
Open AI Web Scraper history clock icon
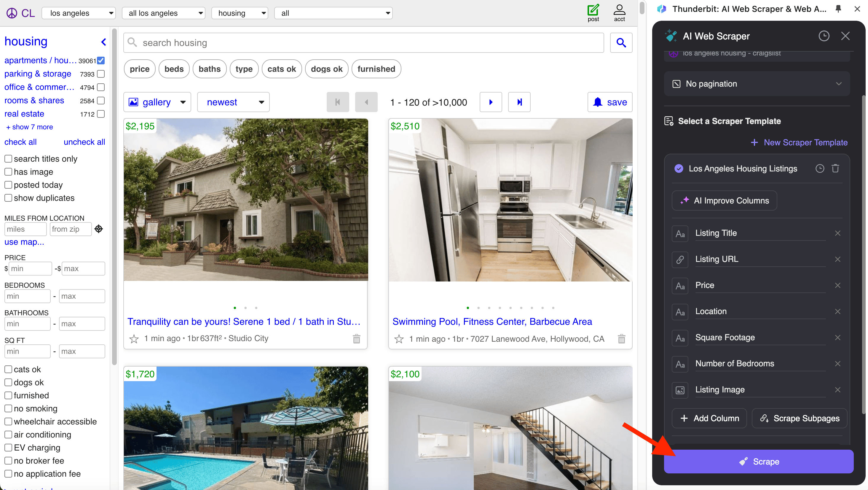click(824, 36)
